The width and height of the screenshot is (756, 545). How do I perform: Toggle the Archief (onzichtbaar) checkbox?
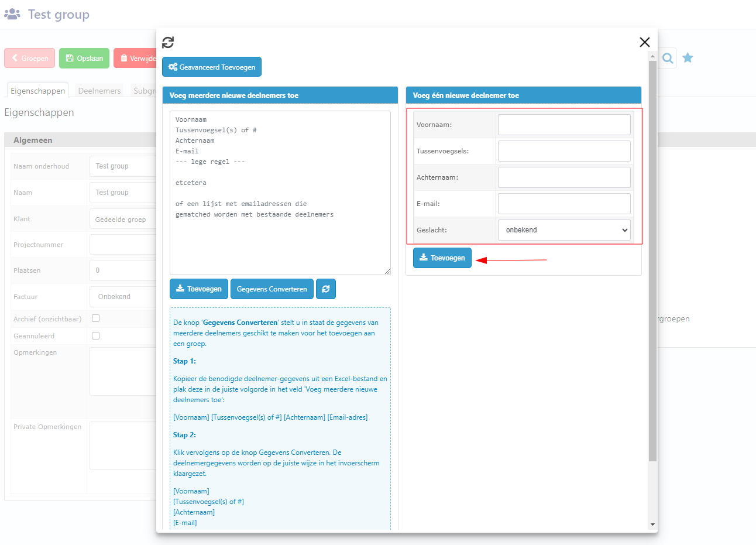[x=96, y=318]
